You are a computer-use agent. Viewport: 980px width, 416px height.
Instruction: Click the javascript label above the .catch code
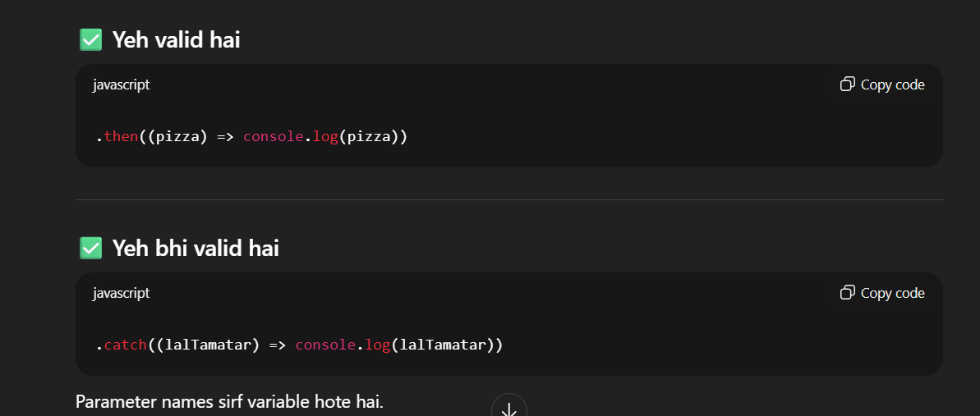click(121, 293)
